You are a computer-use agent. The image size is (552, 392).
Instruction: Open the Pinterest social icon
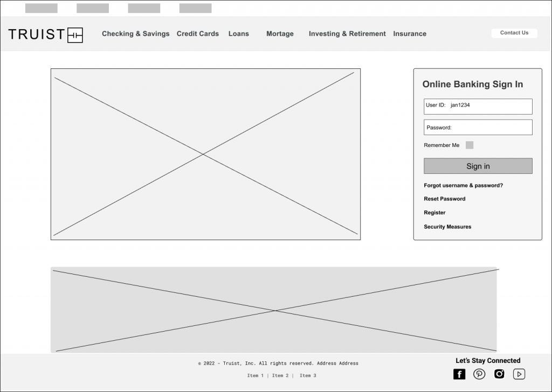[479, 374]
